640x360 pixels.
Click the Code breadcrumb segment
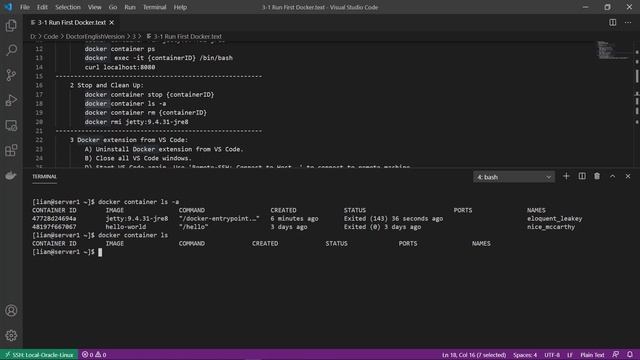(51, 36)
